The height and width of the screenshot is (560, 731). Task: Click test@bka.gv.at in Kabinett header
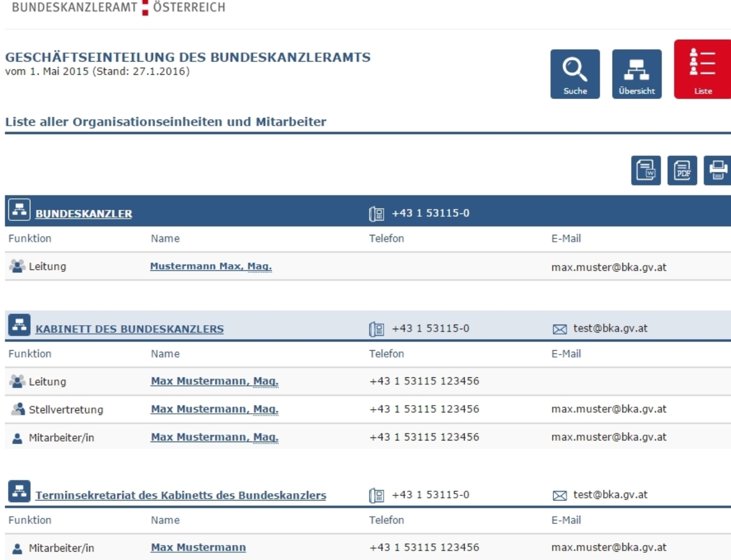click(610, 328)
